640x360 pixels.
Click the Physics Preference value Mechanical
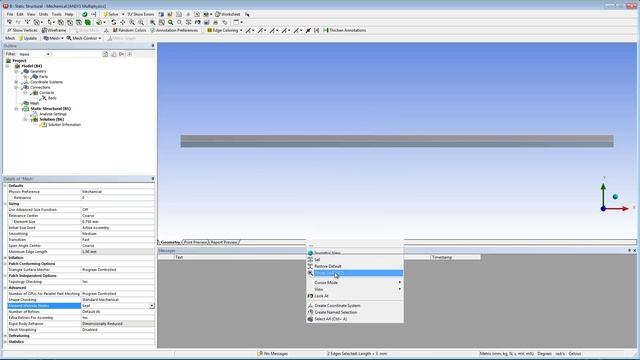[x=118, y=192]
